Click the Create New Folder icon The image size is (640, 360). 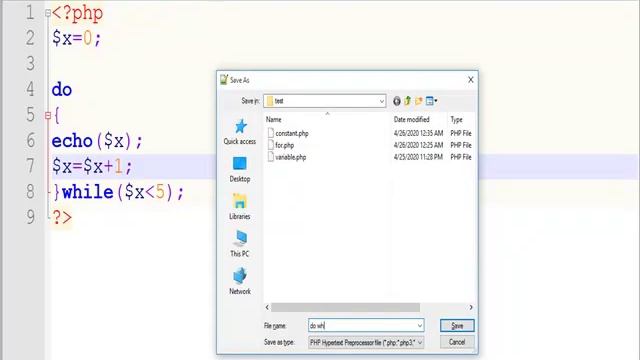pos(418,101)
